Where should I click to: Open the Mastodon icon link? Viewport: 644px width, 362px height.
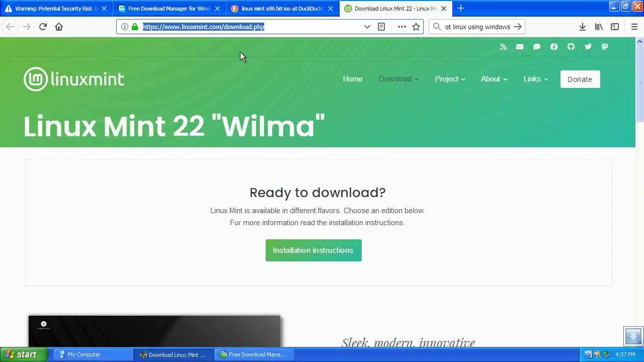point(605,47)
